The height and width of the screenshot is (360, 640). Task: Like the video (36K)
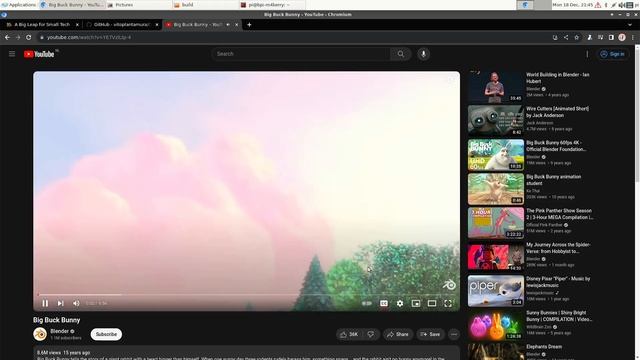[348, 334]
